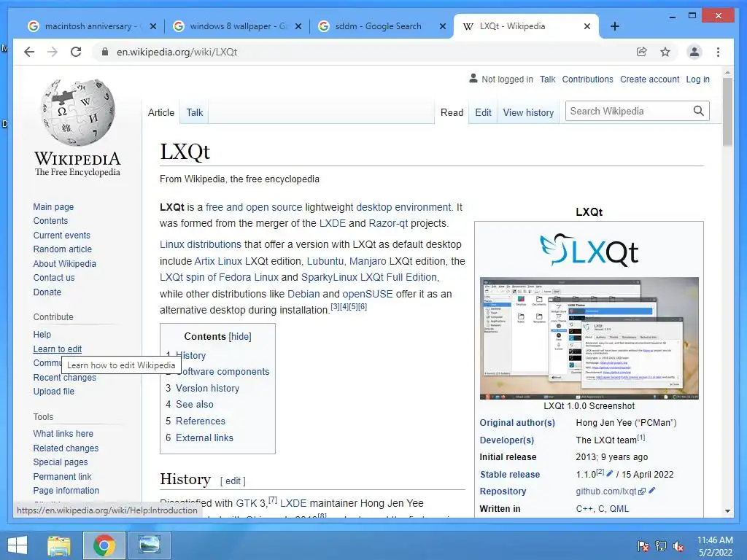This screenshot has height=560, width=747.
Task: Select the Article tab
Action: pos(161,112)
